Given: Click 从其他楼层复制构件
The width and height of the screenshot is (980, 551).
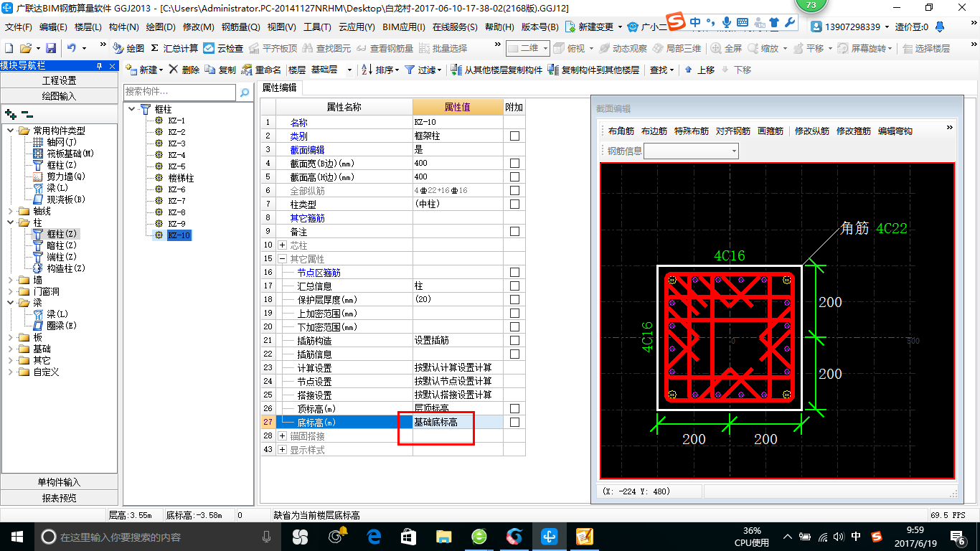Looking at the screenshot, I should tap(496, 70).
